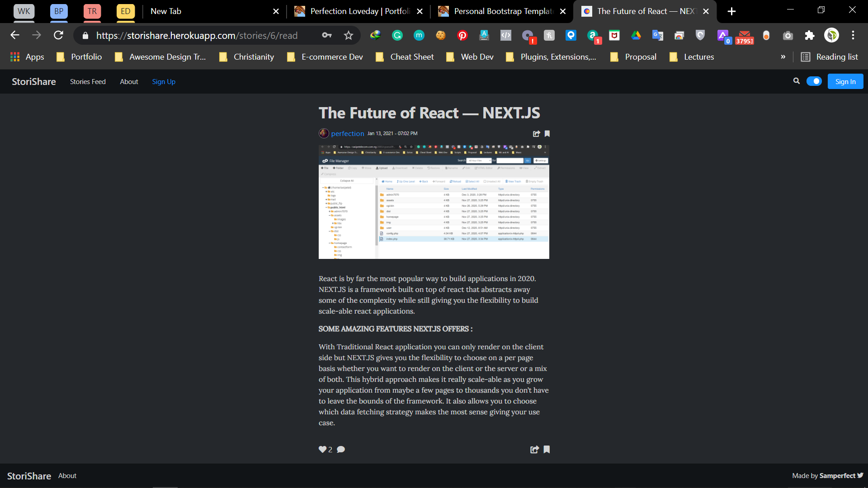The height and width of the screenshot is (488, 868).
Task: Open the E-commerce Dev bookmarks folder
Action: pos(325,57)
